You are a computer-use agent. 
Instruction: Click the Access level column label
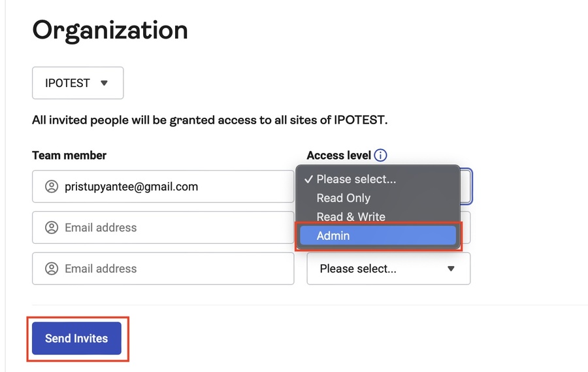click(338, 156)
